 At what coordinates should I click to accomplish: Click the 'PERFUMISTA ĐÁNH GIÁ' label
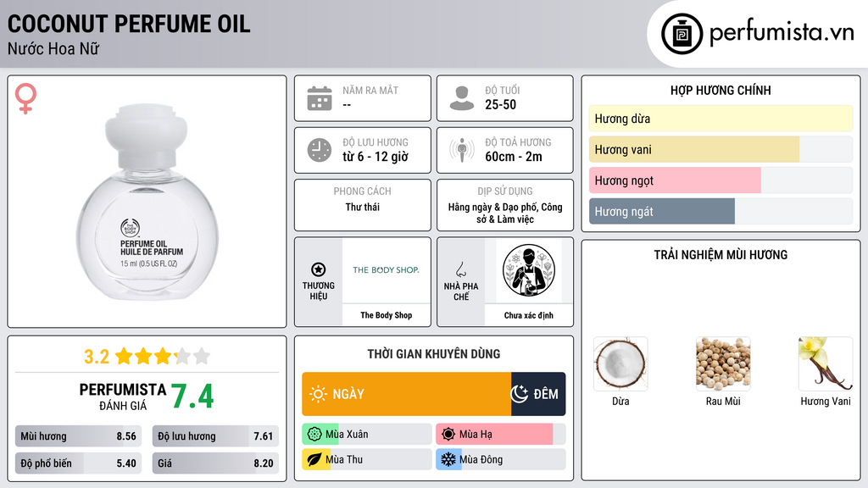point(123,396)
